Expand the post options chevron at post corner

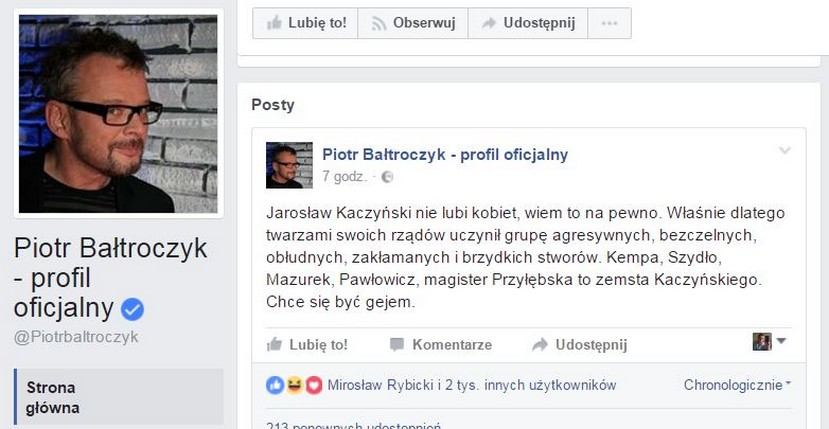[x=785, y=151]
